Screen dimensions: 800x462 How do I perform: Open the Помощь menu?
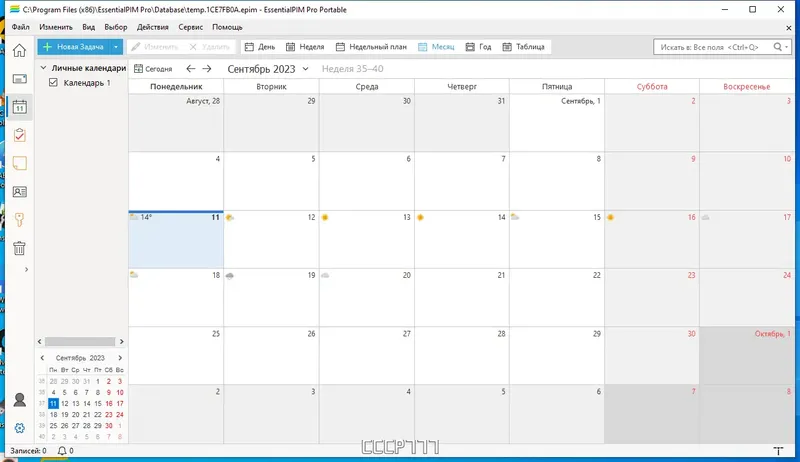pos(227,27)
